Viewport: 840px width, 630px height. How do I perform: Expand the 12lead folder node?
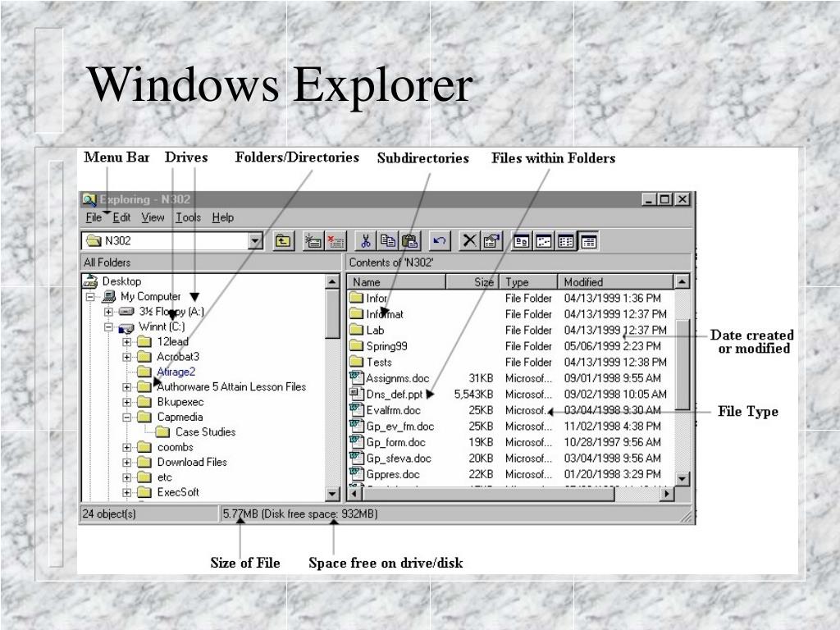pos(127,341)
